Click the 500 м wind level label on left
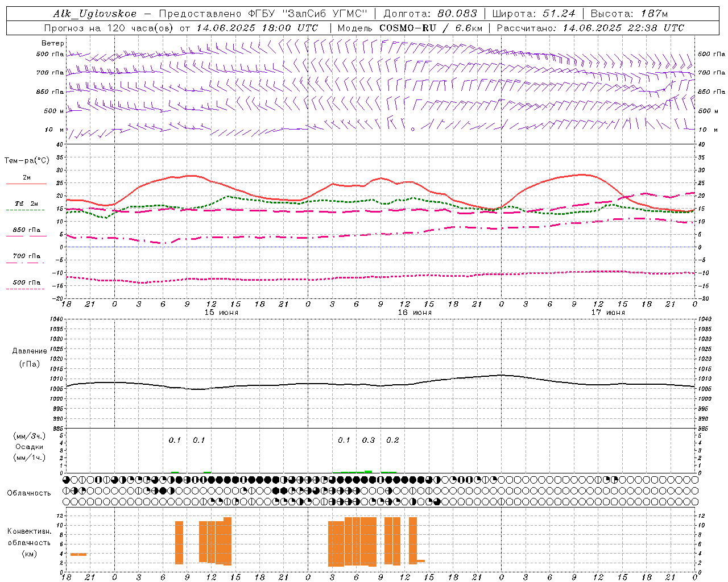Viewport: 728px width, 582px height. click(54, 111)
